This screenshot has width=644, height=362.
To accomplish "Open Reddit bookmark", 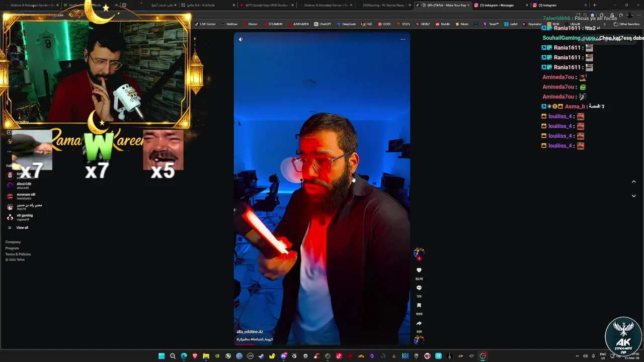I will tap(443, 24).
